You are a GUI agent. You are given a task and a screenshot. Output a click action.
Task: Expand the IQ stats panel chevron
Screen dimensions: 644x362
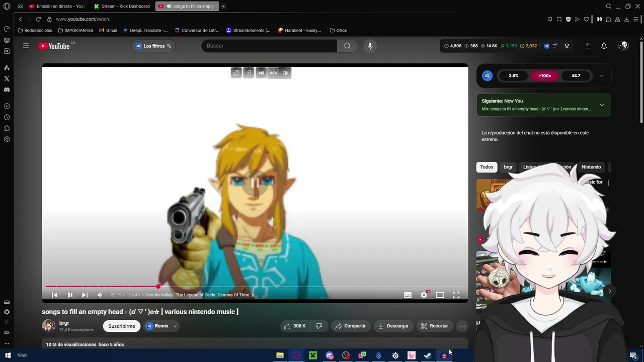click(x=601, y=76)
